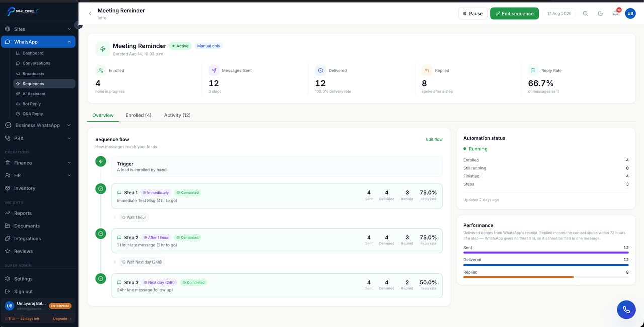Click the Upgrade link in trial banner
This screenshot has width=644, height=327.
(x=62, y=319)
